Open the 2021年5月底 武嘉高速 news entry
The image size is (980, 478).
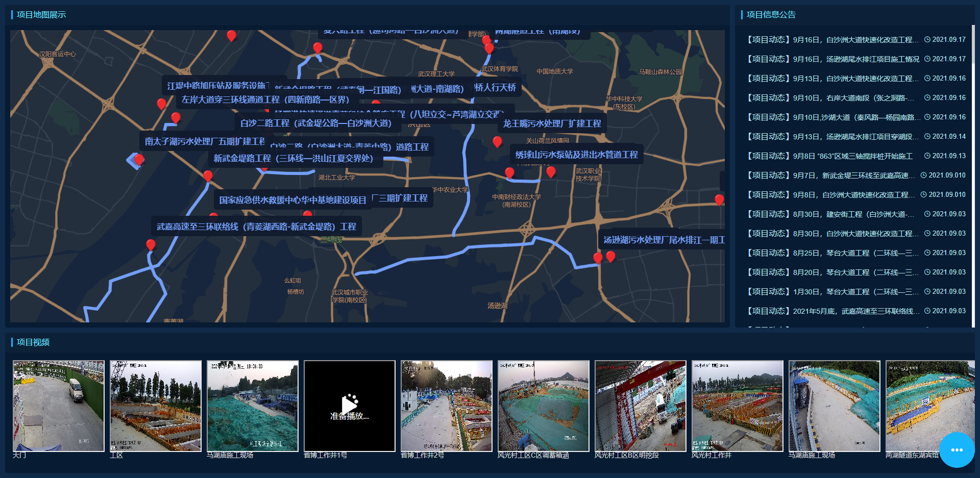(832, 311)
